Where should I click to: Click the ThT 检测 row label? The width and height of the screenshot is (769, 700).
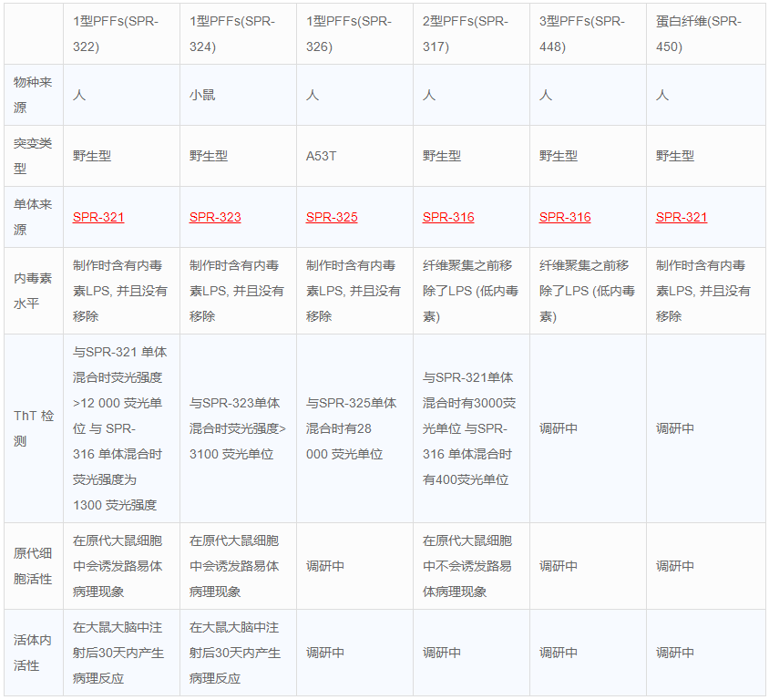point(33,427)
